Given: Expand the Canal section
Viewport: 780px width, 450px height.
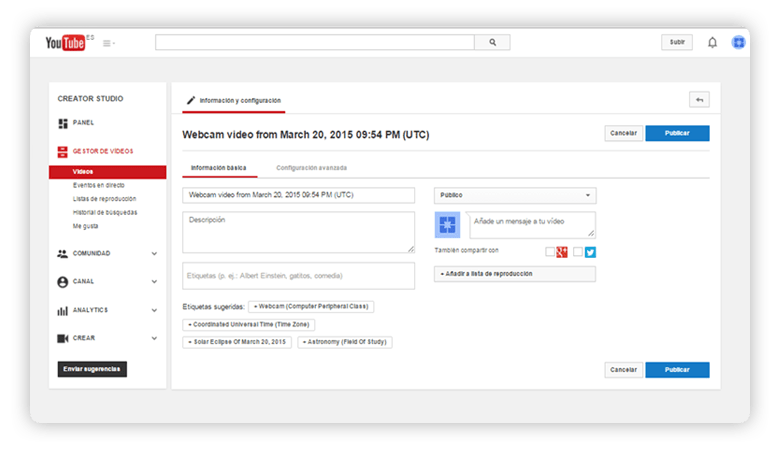Looking at the screenshot, I should tap(154, 281).
